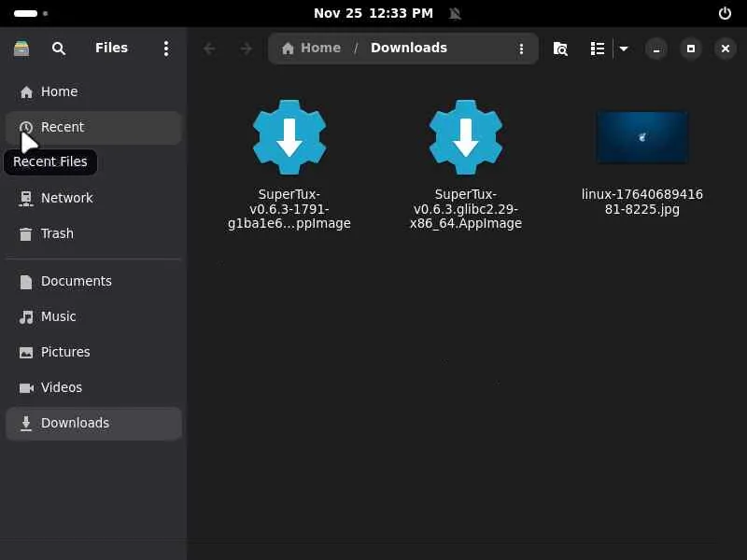Open Activities overview pill in top bar
The width and height of the screenshot is (747, 560).
[x=31, y=13]
